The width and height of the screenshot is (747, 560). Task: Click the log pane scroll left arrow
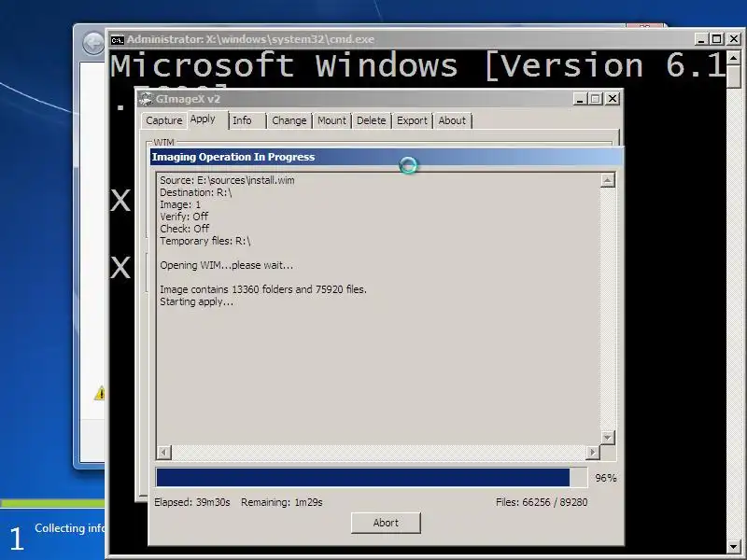pyautogui.click(x=164, y=452)
